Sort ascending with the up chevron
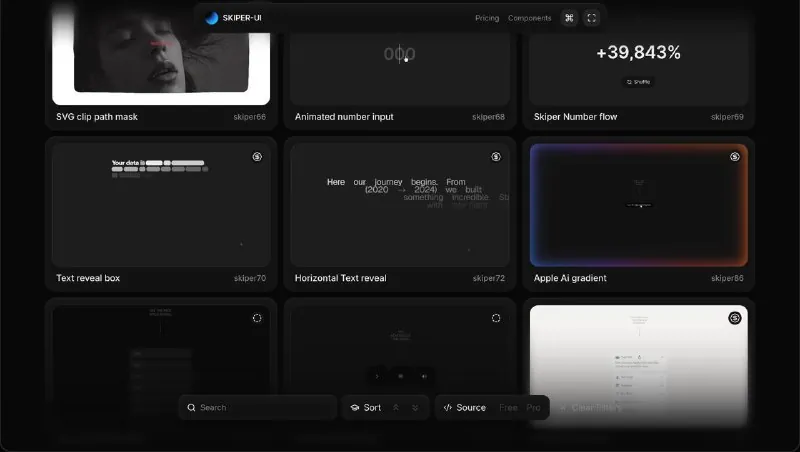This screenshot has height=452, width=800. 396,408
